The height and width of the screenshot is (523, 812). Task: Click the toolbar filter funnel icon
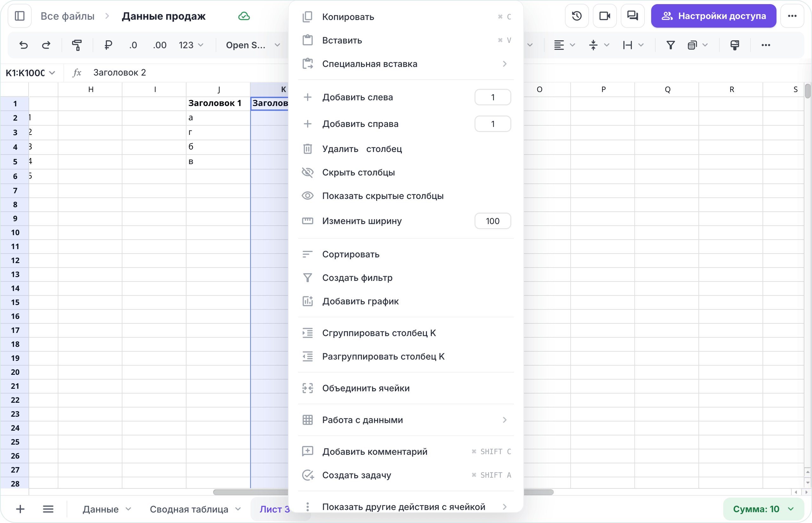(671, 45)
